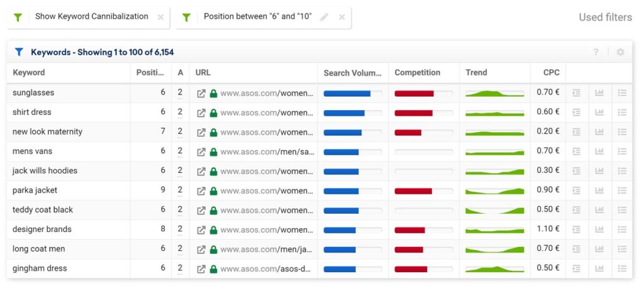Edit the Position between 6 and 10 filter
The width and height of the screenshot is (644, 291).
point(325,18)
